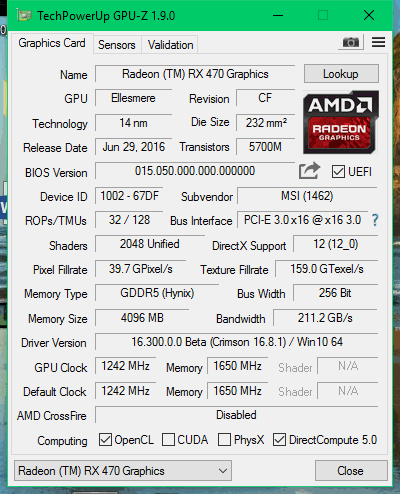
Task: Click the Bus Interface question mark
Action: click(x=375, y=220)
